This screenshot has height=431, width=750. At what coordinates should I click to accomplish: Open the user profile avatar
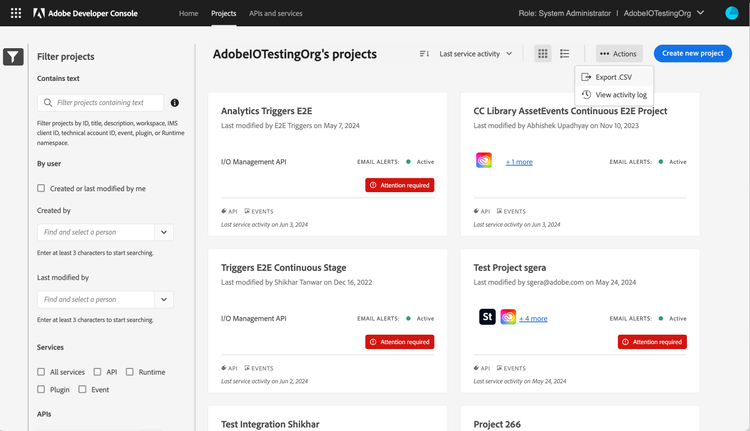coord(731,13)
